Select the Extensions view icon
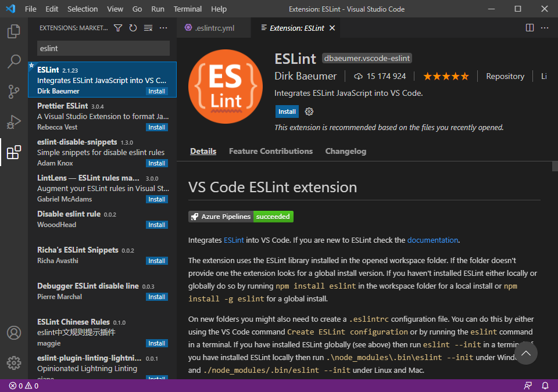This screenshot has height=392, width=558. click(14, 152)
